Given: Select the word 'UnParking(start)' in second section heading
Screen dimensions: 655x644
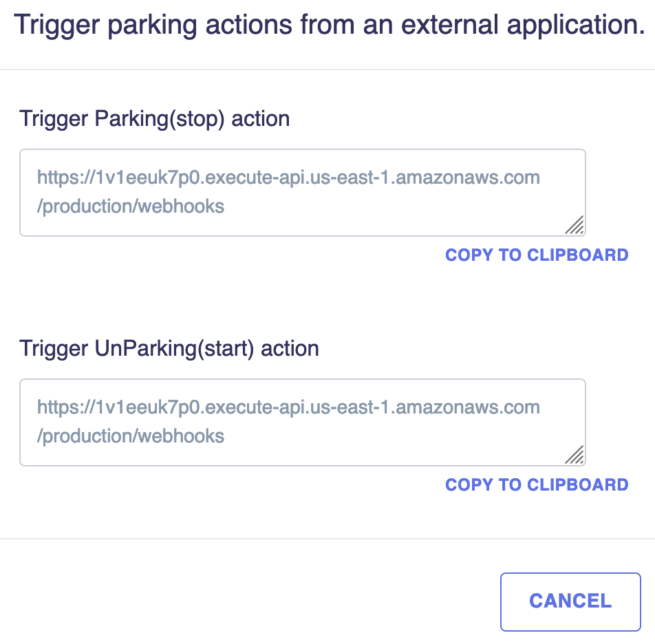Looking at the screenshot, I should [x=174, y=349].
